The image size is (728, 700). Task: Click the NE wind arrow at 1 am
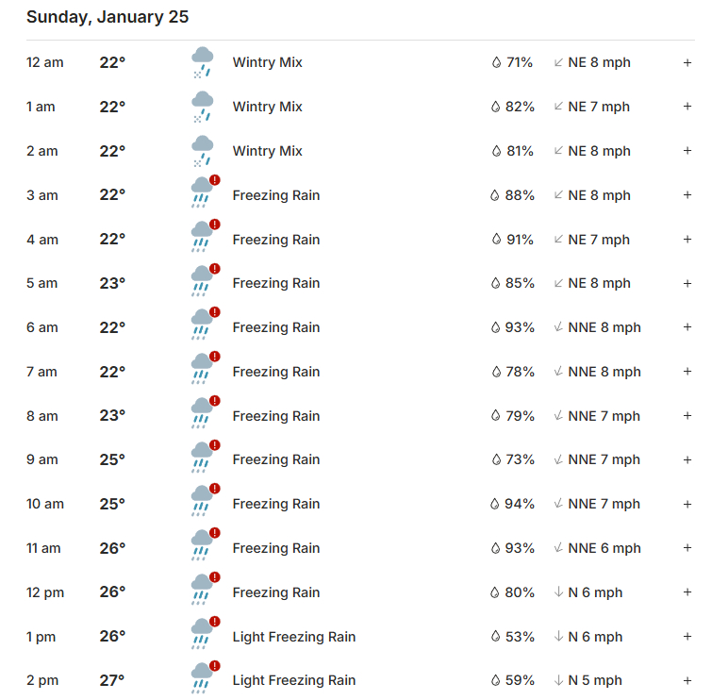(x=558, y=107)
